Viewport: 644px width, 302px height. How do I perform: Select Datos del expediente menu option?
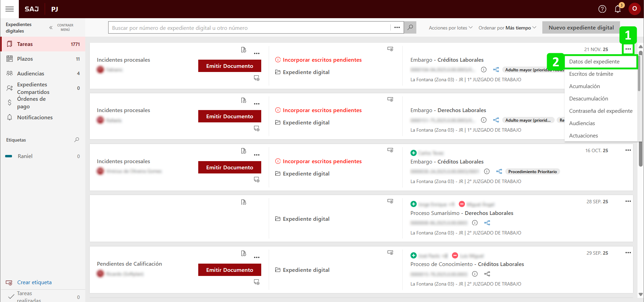(594, 62)
